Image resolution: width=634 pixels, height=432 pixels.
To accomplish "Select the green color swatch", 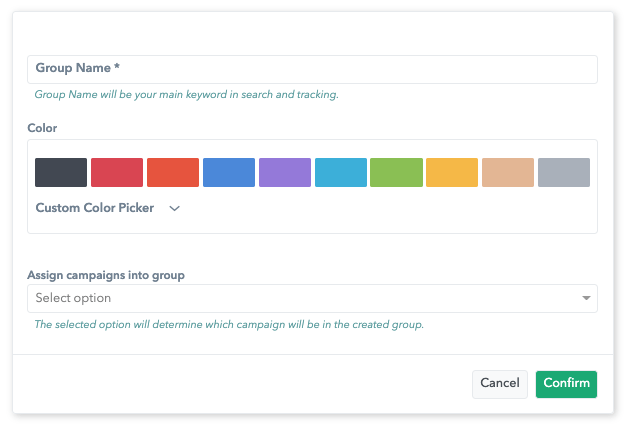I will [396, 173].
